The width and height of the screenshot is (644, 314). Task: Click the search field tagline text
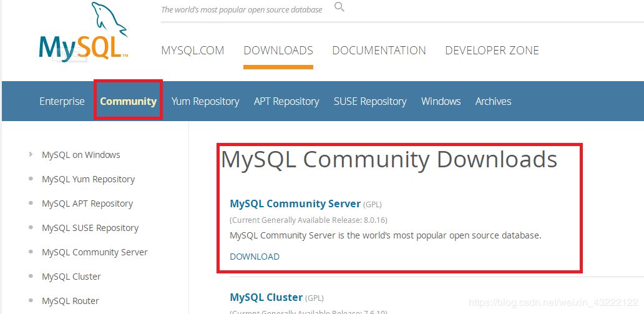[x=241, y=9]
